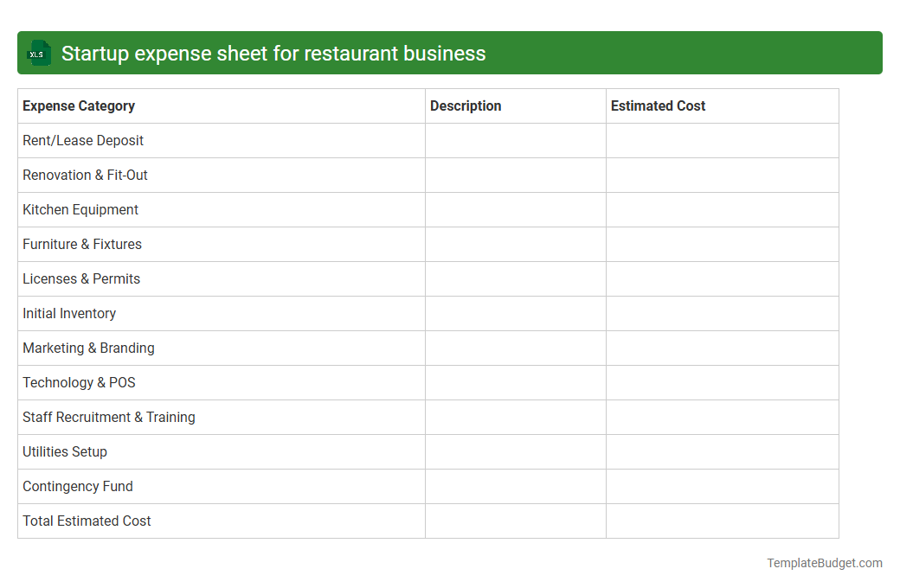Select the Total Estimated Cost label cell
900x588 pixels.
87,521
